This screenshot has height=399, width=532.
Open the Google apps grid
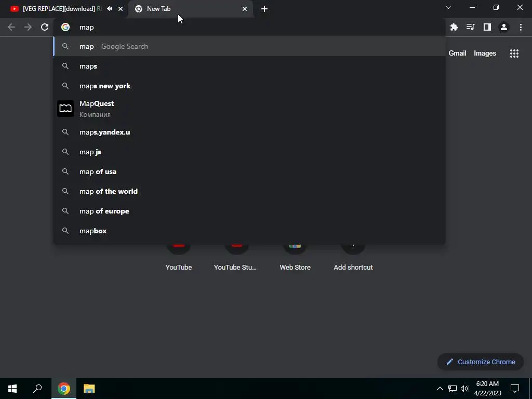tap(514, 54)
